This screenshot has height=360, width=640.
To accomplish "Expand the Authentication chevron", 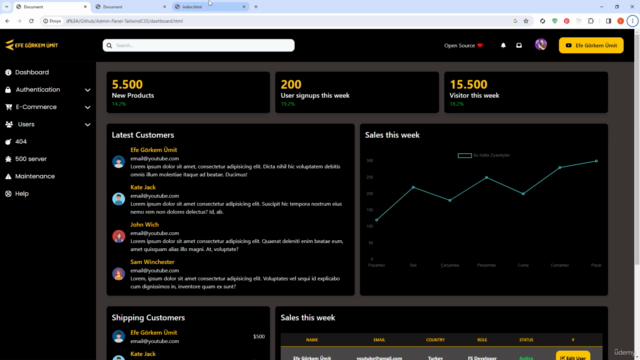I will (87, 90).
